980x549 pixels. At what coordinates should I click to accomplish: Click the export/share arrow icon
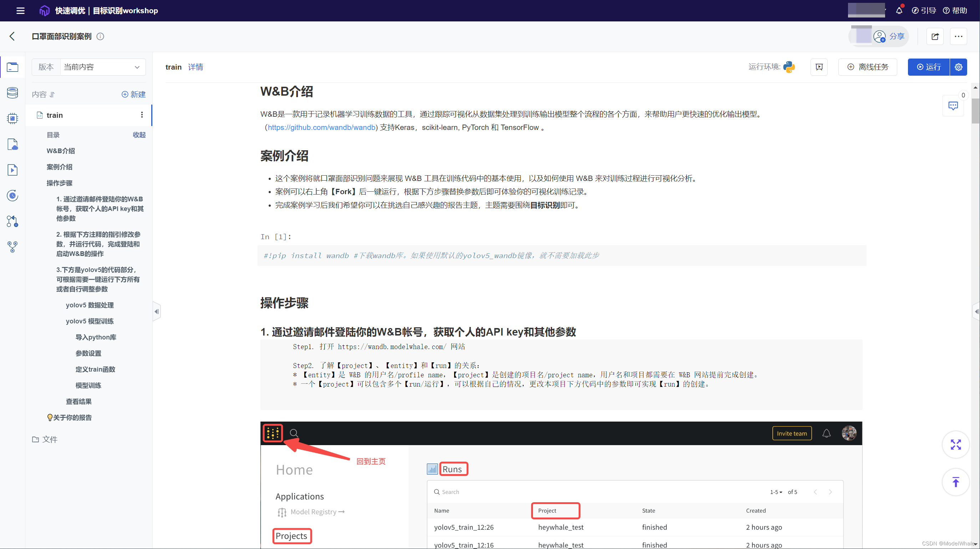pos(935,36)
